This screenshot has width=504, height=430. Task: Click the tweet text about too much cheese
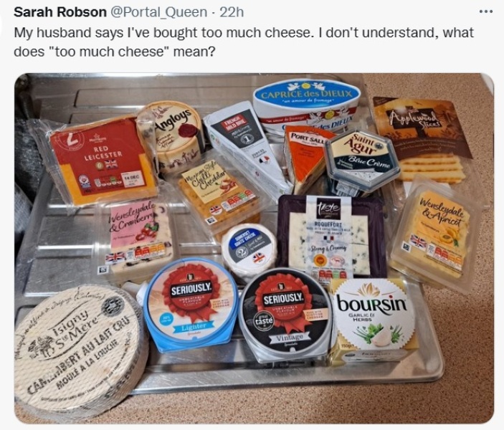(244, 42)
